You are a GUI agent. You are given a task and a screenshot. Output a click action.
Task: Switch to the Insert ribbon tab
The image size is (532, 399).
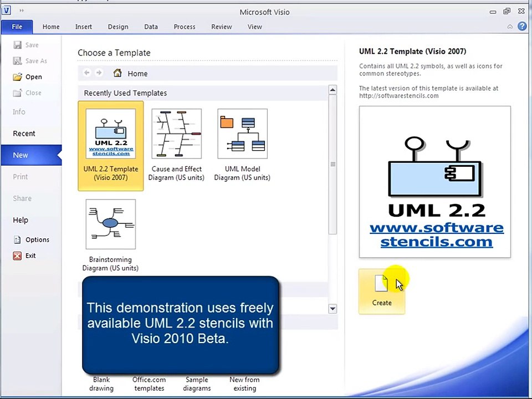click(84, 27)
